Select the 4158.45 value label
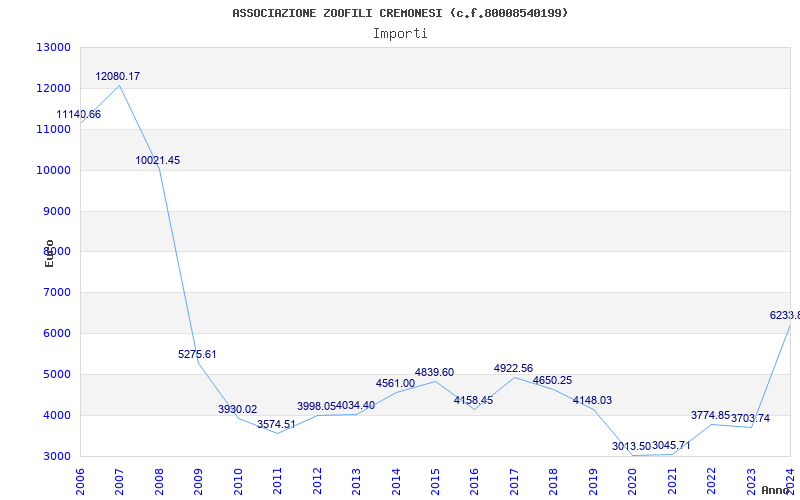Viewport: 800px width, 500px height. point(473,401)
